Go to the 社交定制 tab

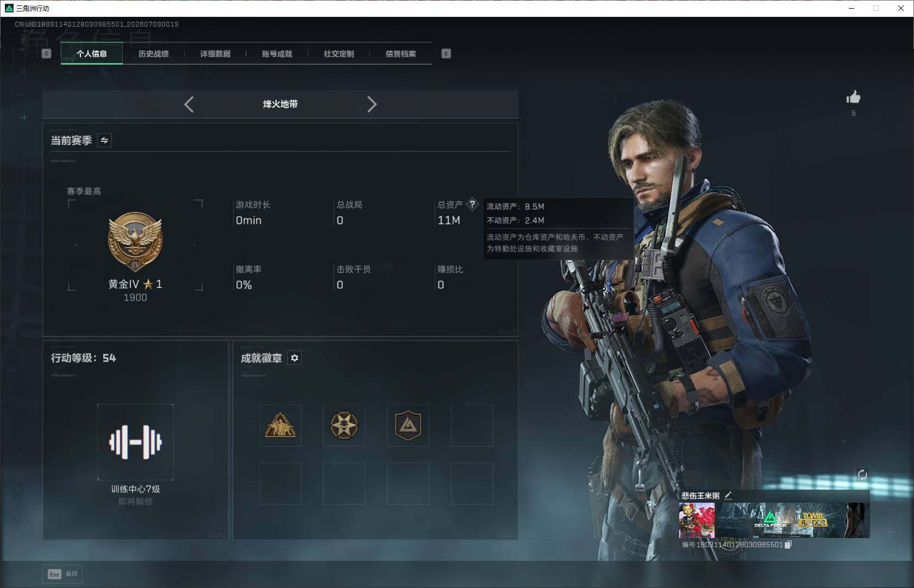[339, 54]
